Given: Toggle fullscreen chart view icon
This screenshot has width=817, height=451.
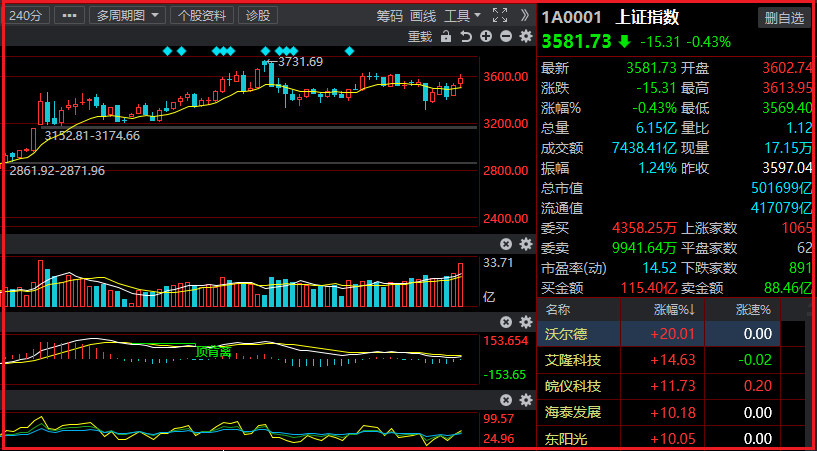Looking at the screenshot, I should click(x=501, y=15).
